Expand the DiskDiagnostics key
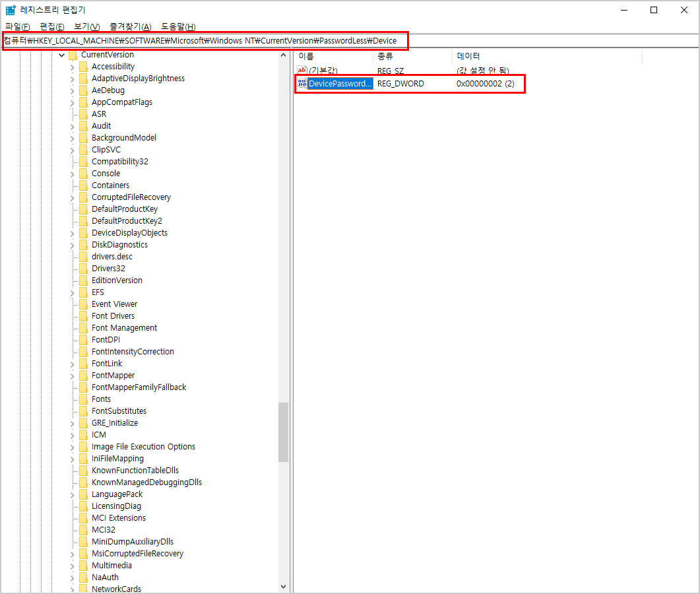700x594 pixels. click(73, 246)
